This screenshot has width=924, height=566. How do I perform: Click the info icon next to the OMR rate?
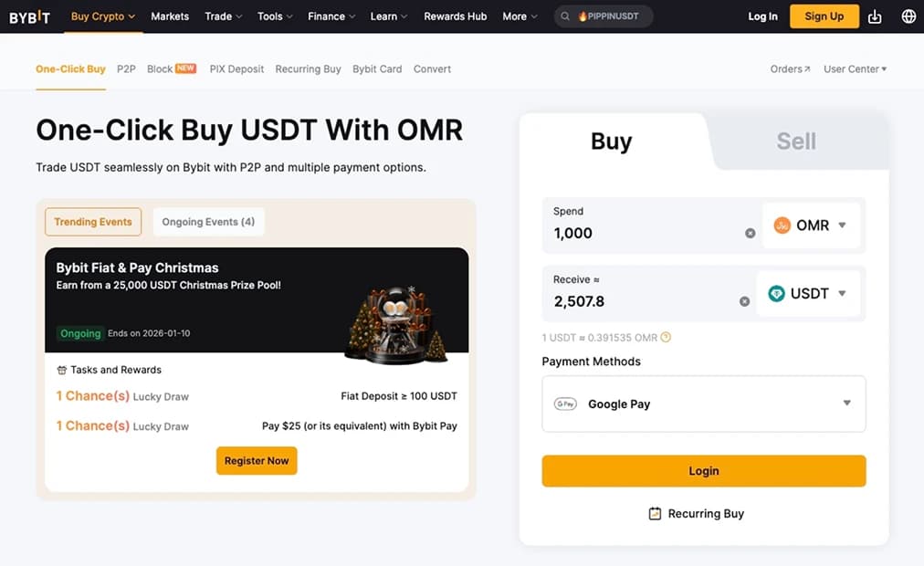pyautogui.click(x=666, y=337)
